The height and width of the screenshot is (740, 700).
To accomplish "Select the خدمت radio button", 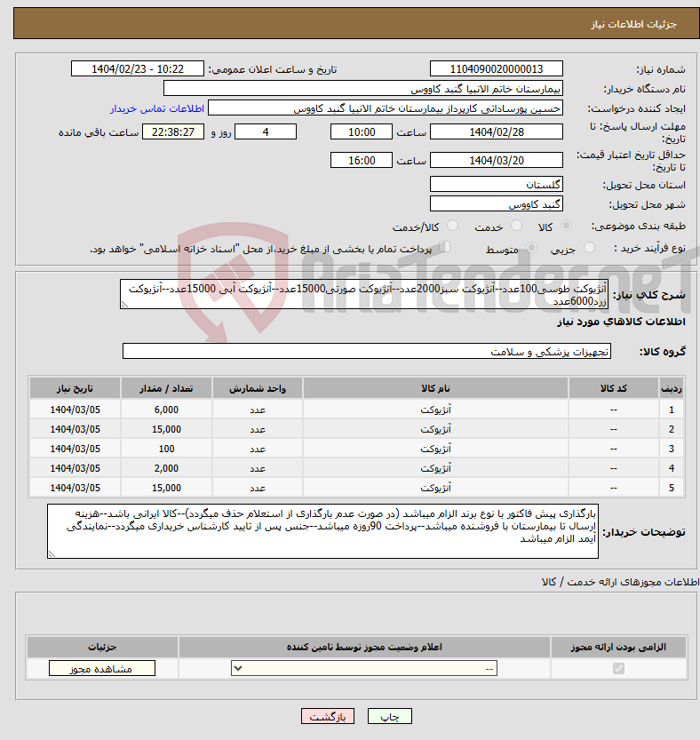I will click(x=516, y=226).
